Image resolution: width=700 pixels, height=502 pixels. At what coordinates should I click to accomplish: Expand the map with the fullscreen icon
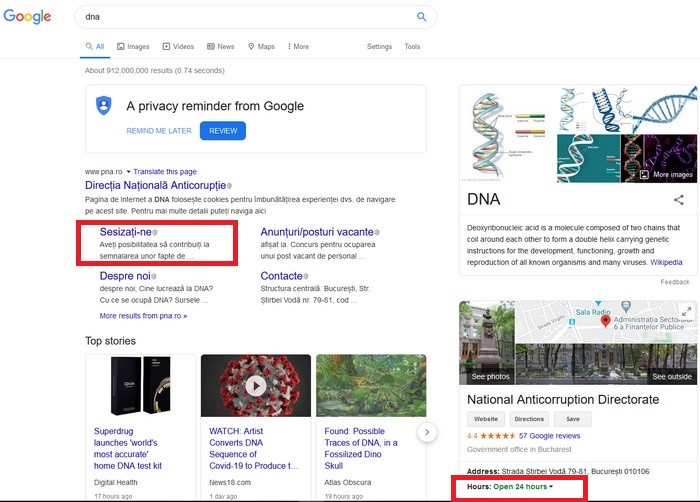pos(687,310)
